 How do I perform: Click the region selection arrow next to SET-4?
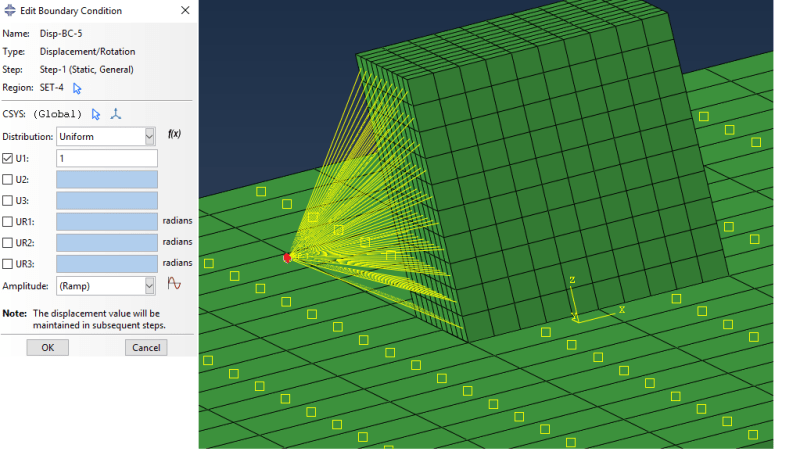tap(77, 88)
